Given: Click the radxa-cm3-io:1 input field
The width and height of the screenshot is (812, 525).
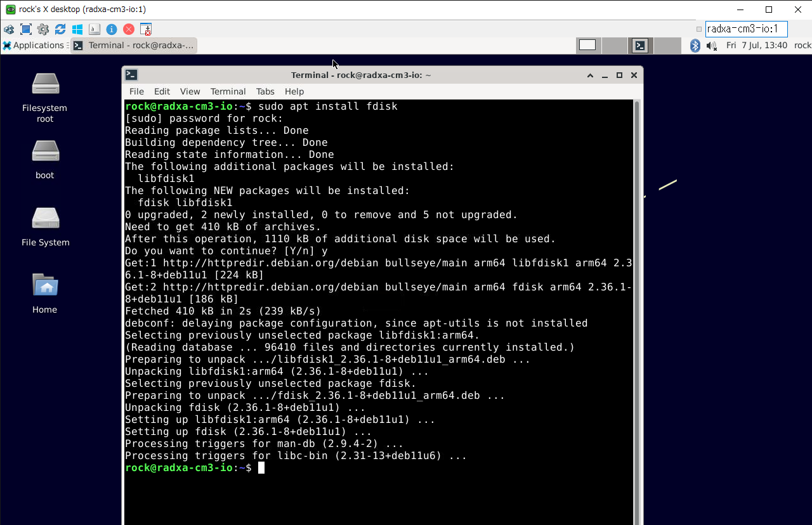Looking at the screenshot, I should 746,29.
